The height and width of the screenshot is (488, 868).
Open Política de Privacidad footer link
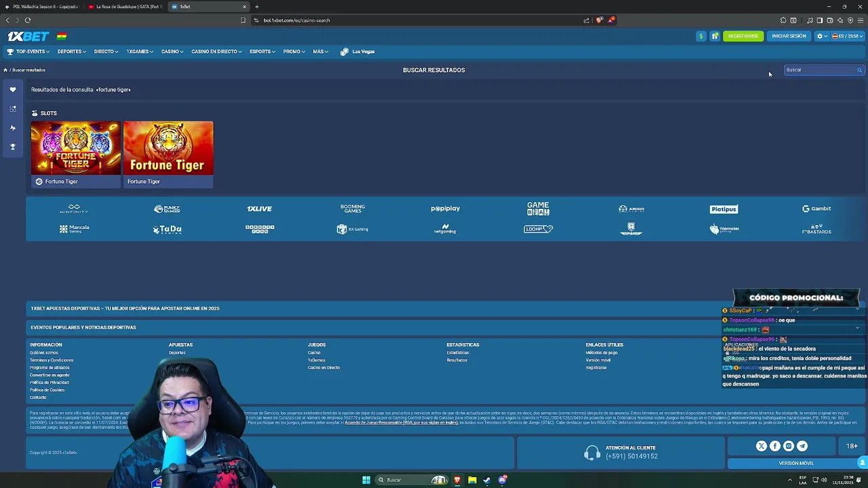(50, 382)
